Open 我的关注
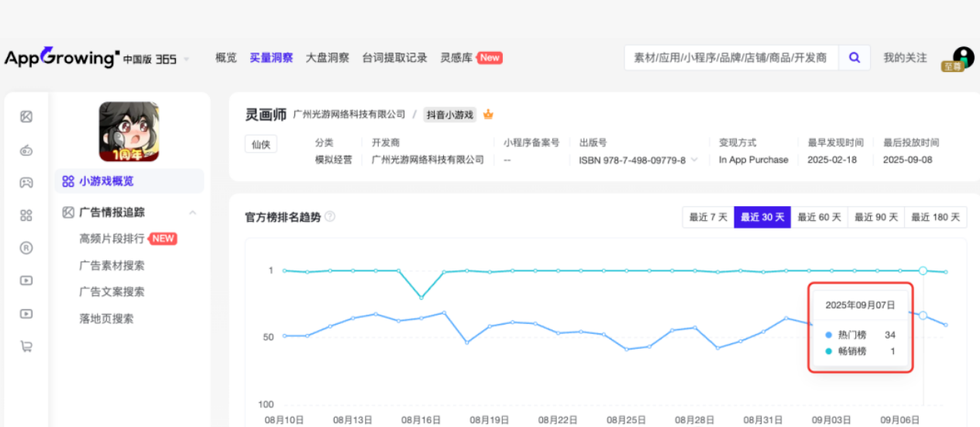The image size is (980, 427). point(905,57)
